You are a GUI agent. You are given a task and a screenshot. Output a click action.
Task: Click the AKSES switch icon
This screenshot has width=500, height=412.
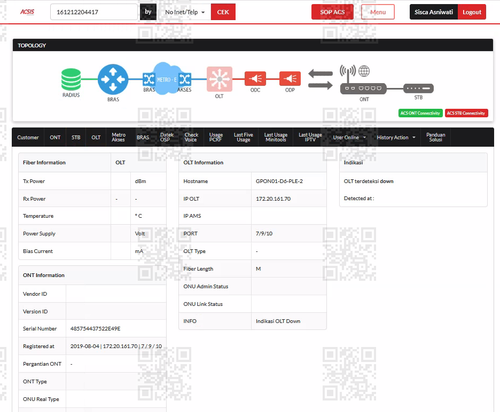(185, 79)
